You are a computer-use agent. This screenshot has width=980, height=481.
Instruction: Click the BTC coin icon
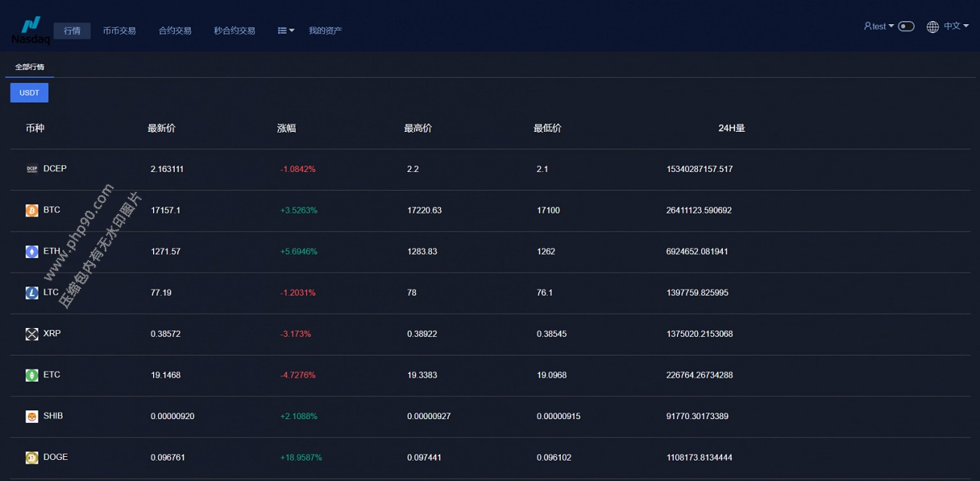(32, 210)
